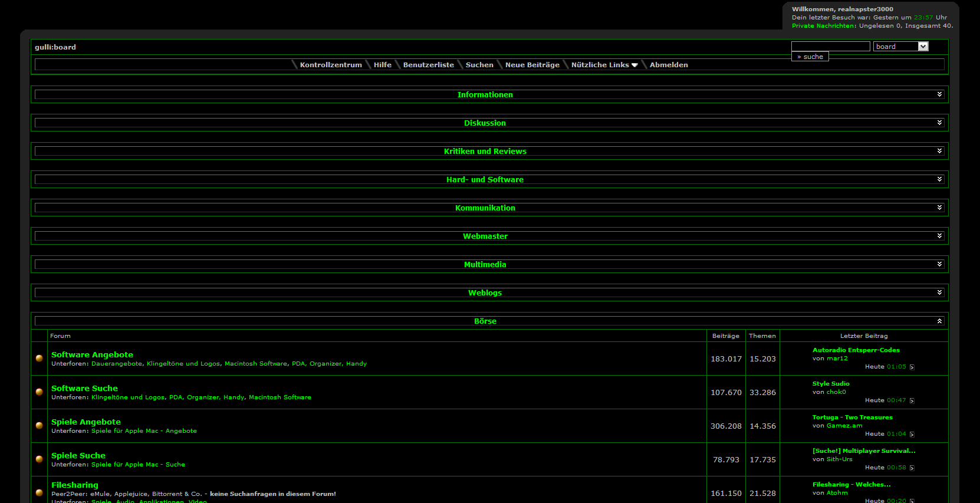This screenshot has width=980, height=503.
Task: Open the board search scope dropdown
Action: (x=901, y=47)
